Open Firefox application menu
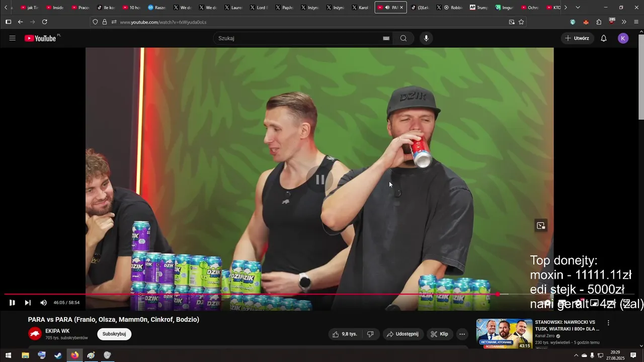644x362 pixels. pos(636,22)
